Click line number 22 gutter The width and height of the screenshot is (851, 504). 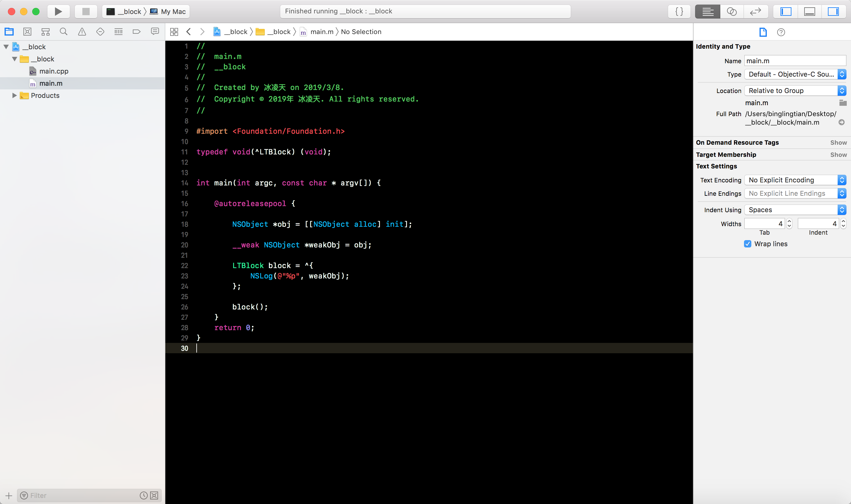pos(184,266)
